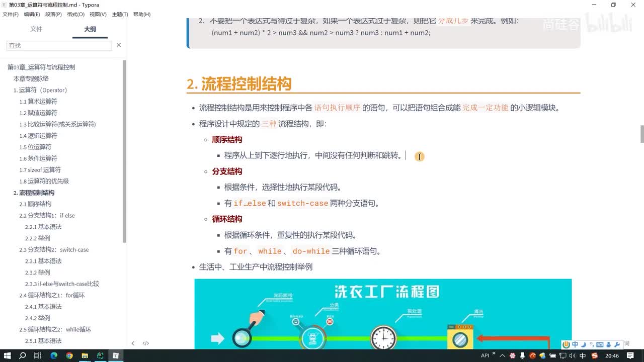Viewport: 644px width, 362px height.
Task: Jump to 1.5 位运算符 in outline
Action: pyautogui.click(x=35, y=147)
